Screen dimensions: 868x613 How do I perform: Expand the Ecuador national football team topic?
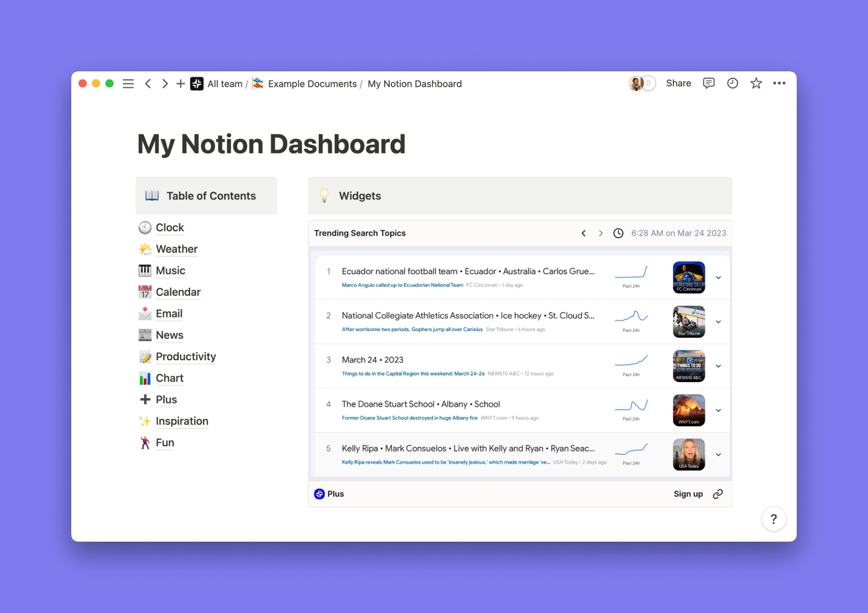718,278
